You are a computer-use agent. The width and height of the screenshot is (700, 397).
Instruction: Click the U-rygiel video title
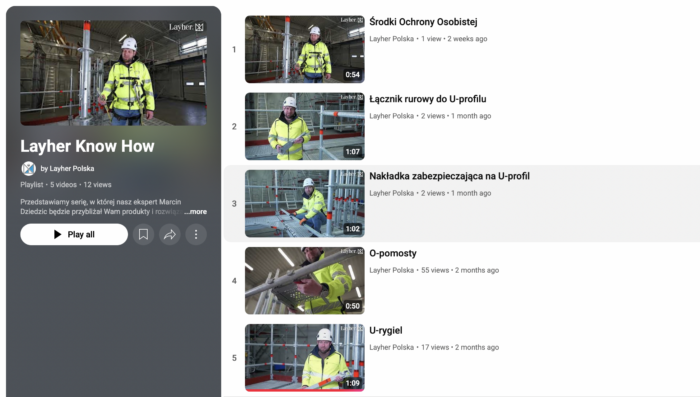point(386,330)
